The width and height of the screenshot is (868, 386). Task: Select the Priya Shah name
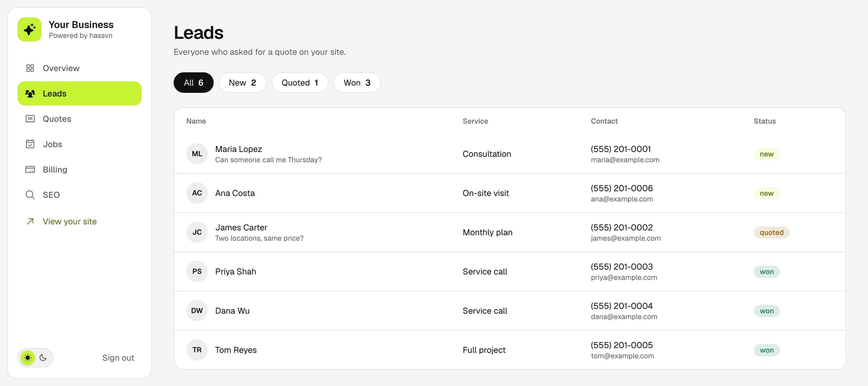coord(236,272)
